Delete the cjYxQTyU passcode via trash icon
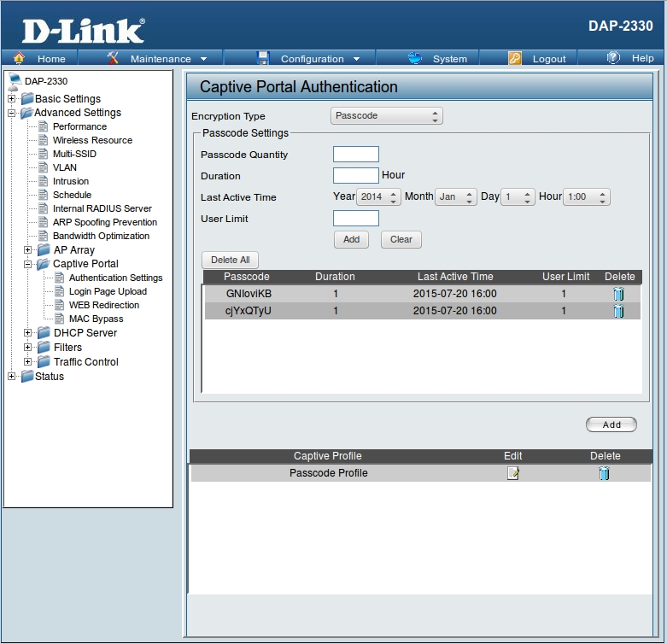Image resolution: width=667 pixels, height=644 pixels. tap(618, 311)
